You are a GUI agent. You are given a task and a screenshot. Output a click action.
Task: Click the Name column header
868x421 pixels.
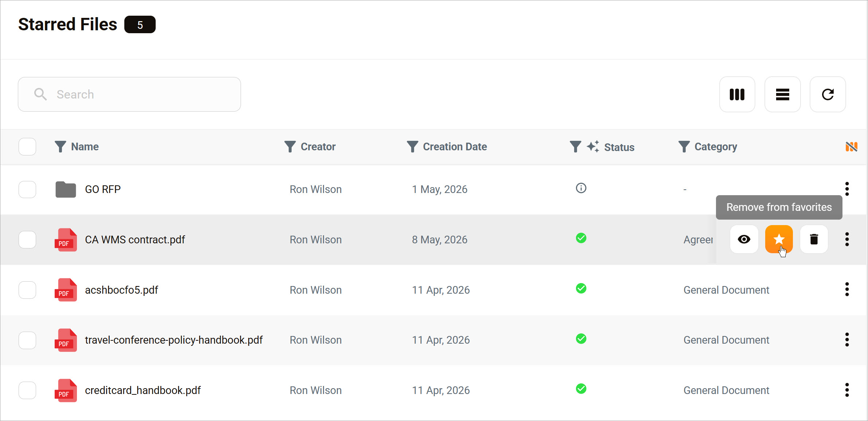[85, 147]
